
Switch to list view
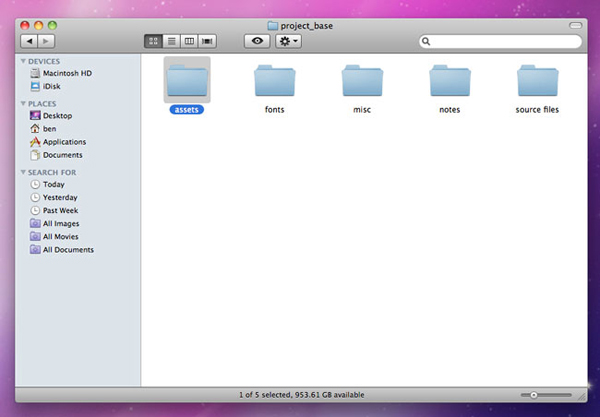(x=171, y=41)
